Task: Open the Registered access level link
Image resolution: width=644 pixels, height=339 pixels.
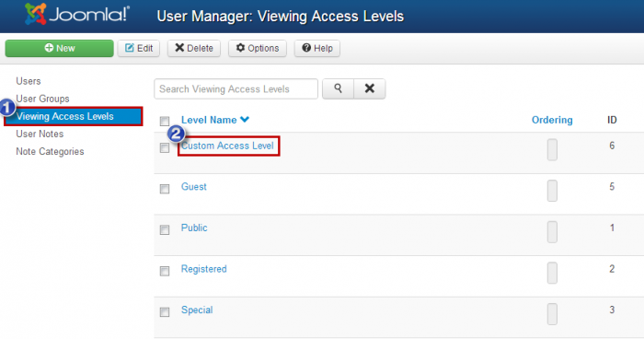Action: pos(203,269)
